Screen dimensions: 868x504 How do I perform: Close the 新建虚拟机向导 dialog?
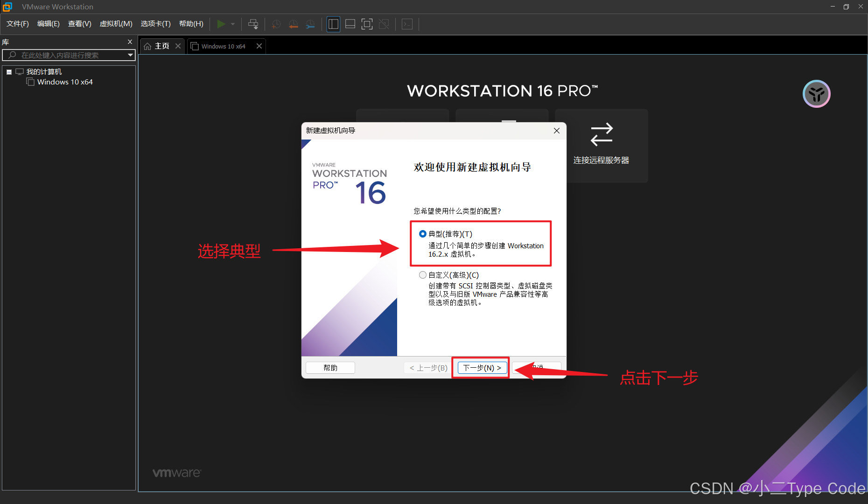pyautogui.click(x=556, y=131)
